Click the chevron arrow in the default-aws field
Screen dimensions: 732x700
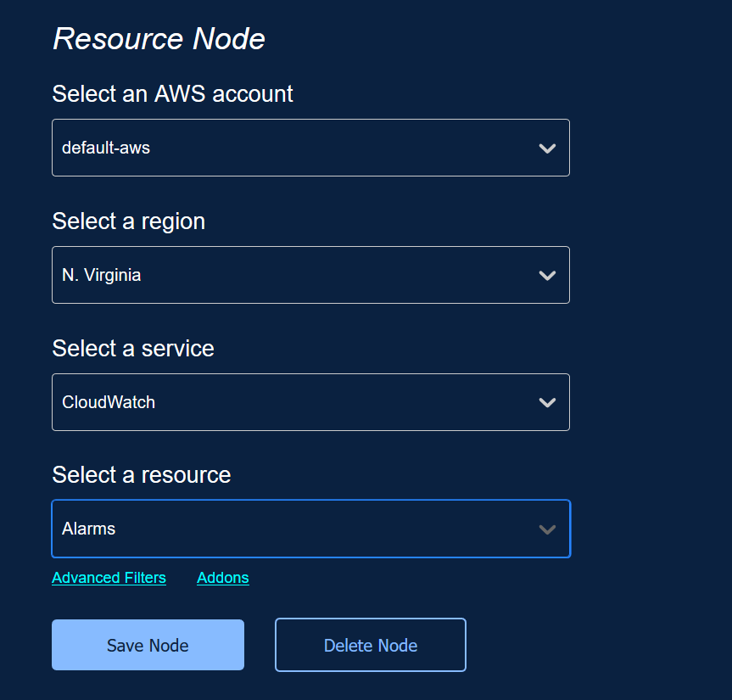point(547,148)
